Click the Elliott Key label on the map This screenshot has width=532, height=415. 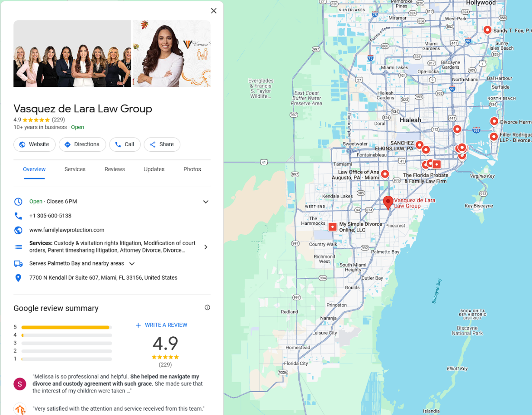click(x=457, y=369)
